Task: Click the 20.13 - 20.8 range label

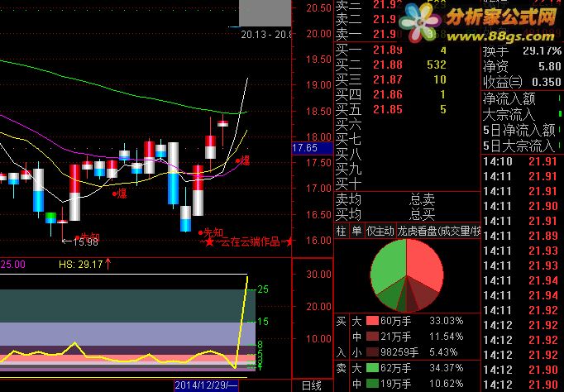Action: pos(265,35)
